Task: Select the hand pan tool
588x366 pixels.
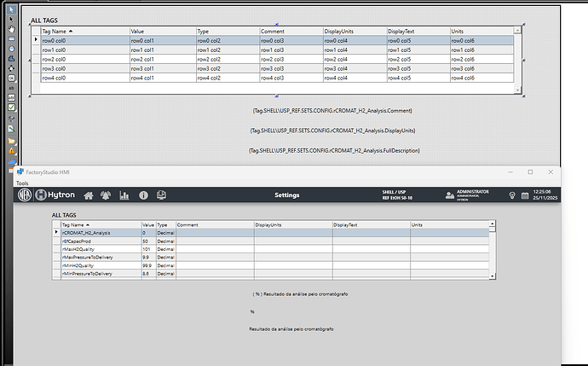Action: (x=11, y=29)
